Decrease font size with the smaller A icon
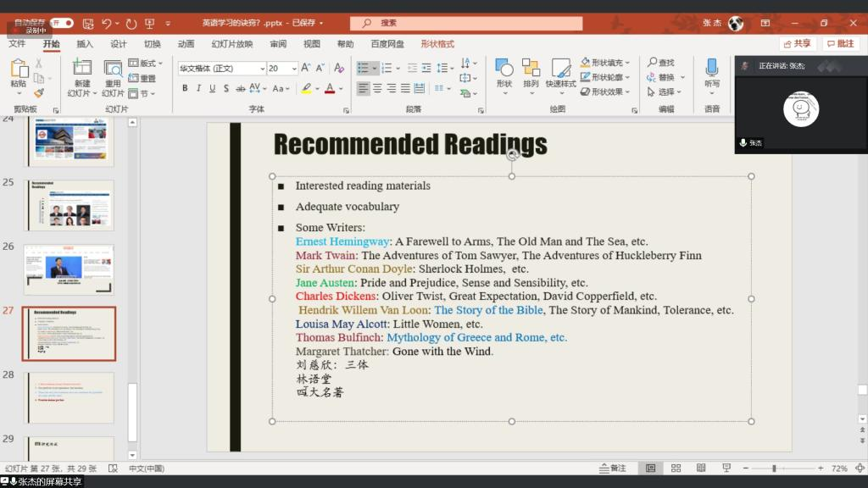 pos(320,68)
